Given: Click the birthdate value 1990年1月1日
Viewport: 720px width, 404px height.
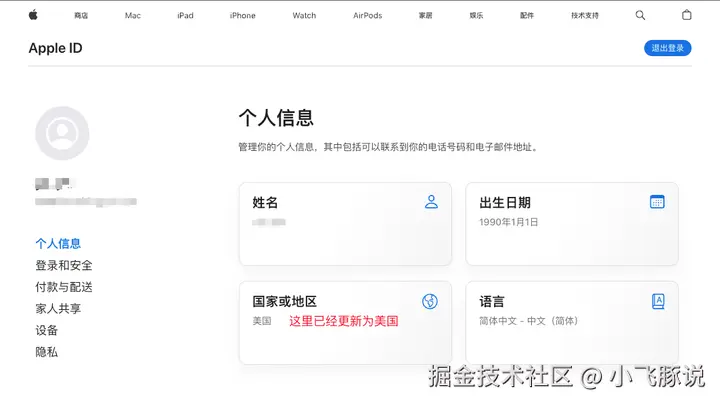Looking at the screenshot, I should (x=508, y=222).
